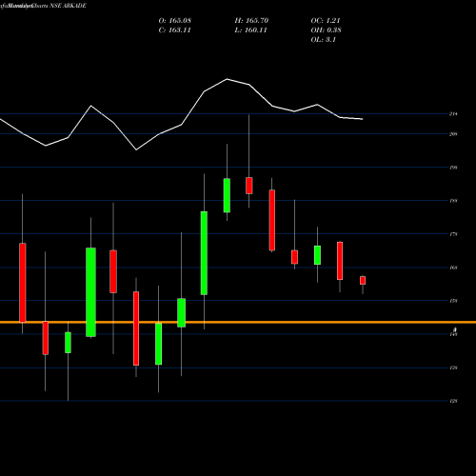Select the open value 'O: 165.08'
The height and width of the screenshot is (476, 476).
(174, 21)
